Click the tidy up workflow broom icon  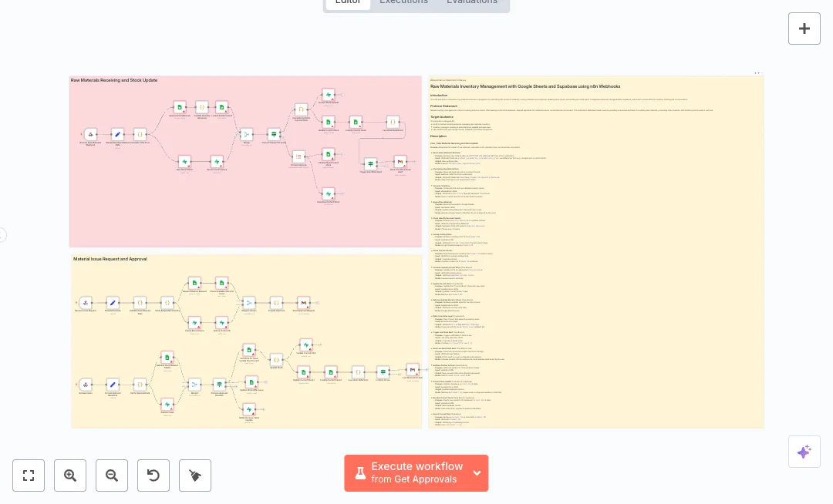[x=195, y=475]
